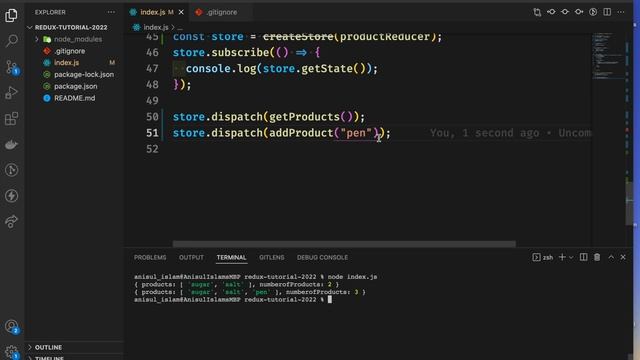This screenshot has height=360, width=640.
Task: Open the Search view in activity bar
Action: tap(11, 41)
